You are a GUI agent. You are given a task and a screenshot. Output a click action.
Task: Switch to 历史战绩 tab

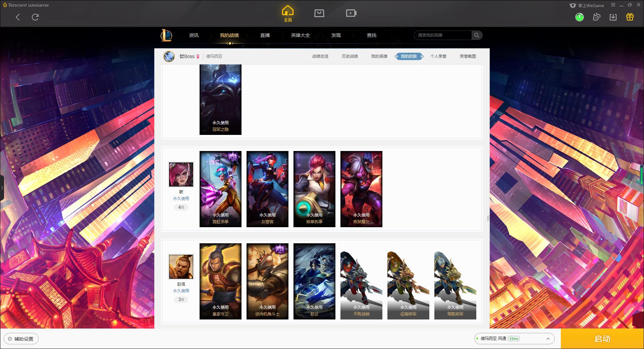(x=350, y=56)
